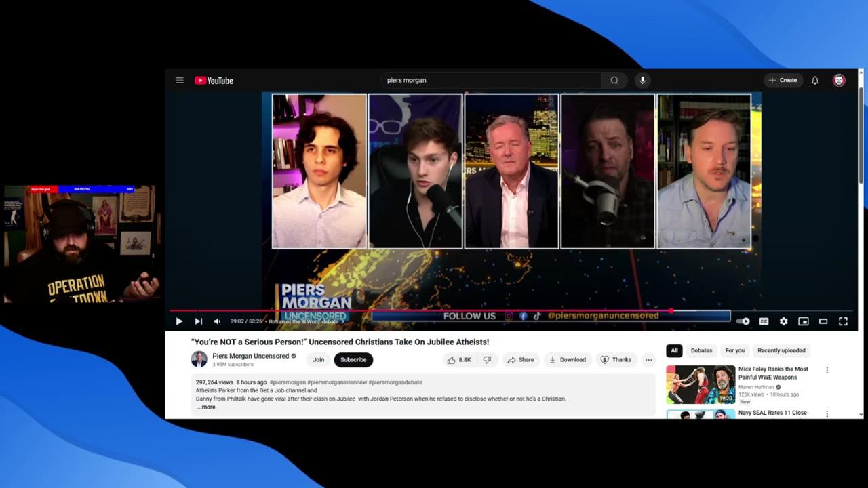Play the video

(x=179, y=321)
